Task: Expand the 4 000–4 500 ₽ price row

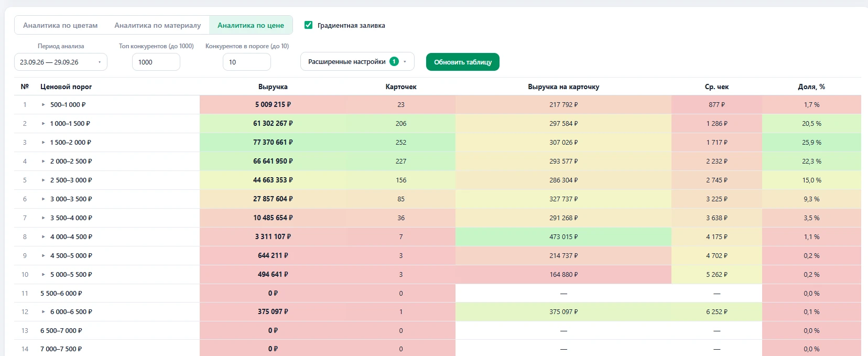Action: pyautogui.click(x=44, y=237)
